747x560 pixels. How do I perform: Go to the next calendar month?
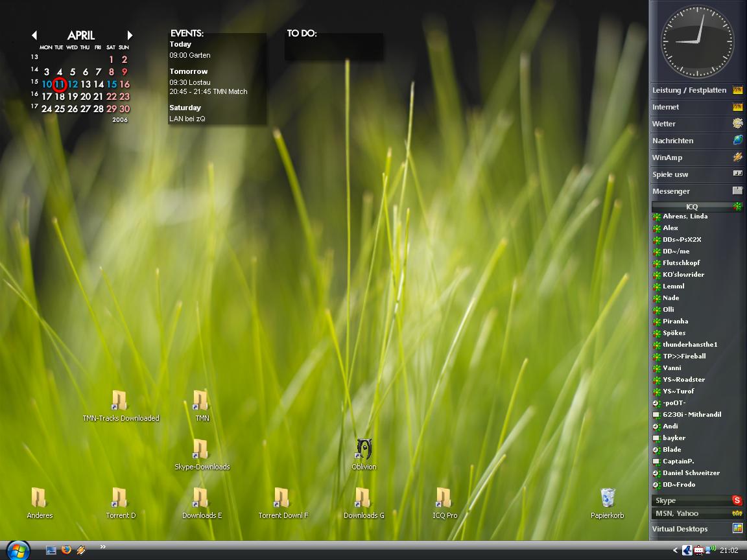(130, 36)
